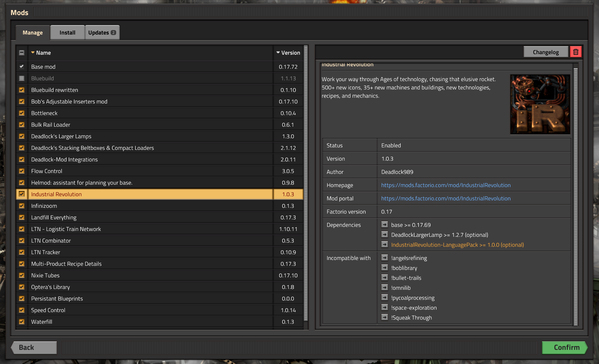The width and height of the screenshot is (599, 364).
Task: Switch to the Manage tab
Action: click(x=33, y=33)
